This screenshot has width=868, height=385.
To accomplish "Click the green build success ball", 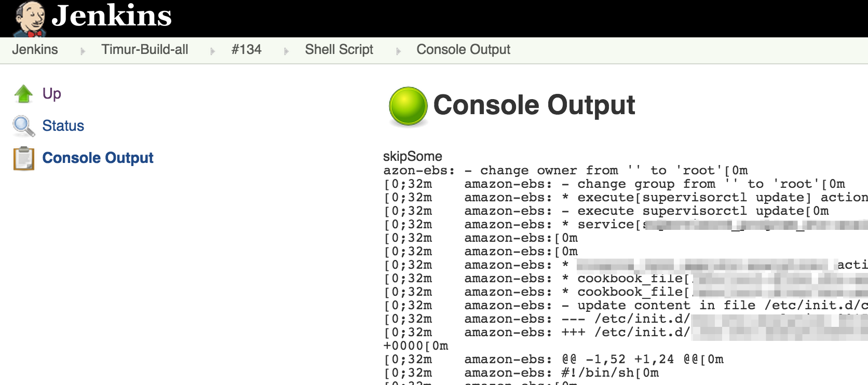I will 408,106.
